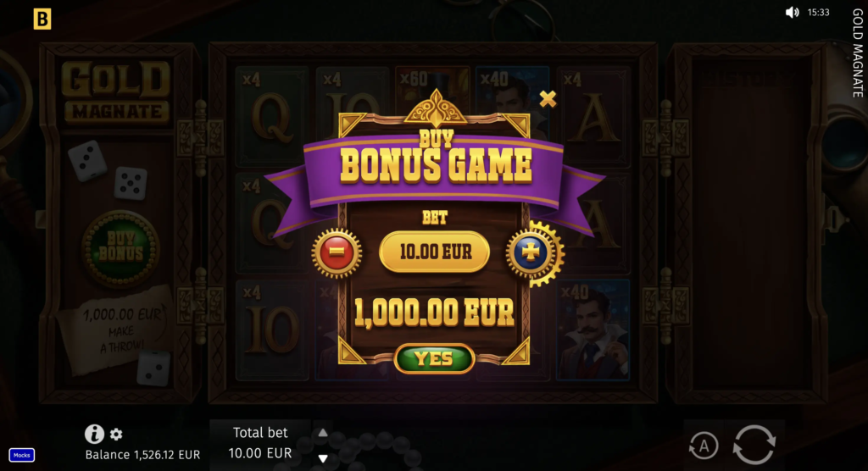Screen dimensions: 868x471
Task: Enable autoplay with the A icon
Action: click(x=704, y=446)
